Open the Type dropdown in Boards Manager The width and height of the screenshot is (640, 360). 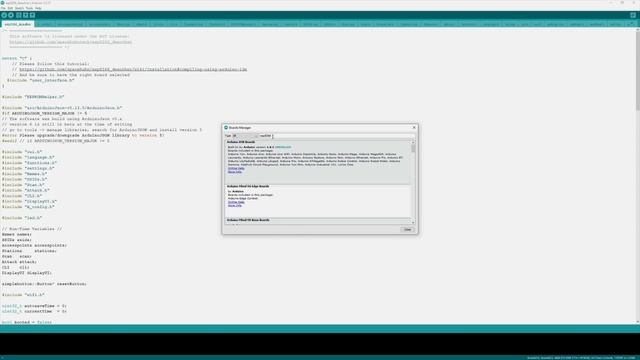pyautogui.click(x=245, y=136)
